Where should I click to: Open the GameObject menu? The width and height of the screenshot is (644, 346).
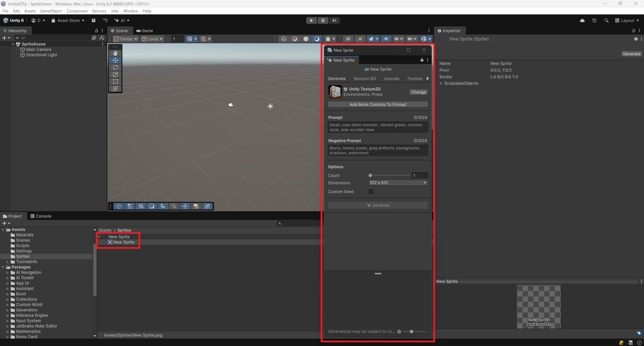tap(51, 11)
